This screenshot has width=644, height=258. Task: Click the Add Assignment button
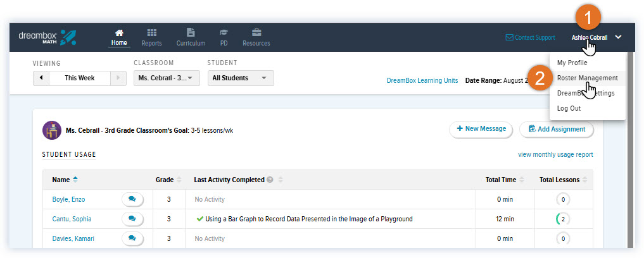[x=557, y=129]
